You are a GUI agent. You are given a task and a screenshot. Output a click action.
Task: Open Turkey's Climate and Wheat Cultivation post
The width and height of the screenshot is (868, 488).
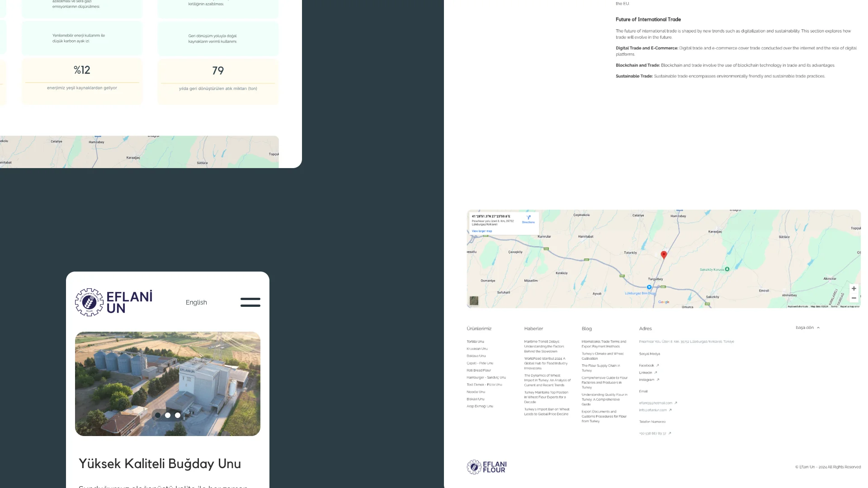[x=603, y=356]
